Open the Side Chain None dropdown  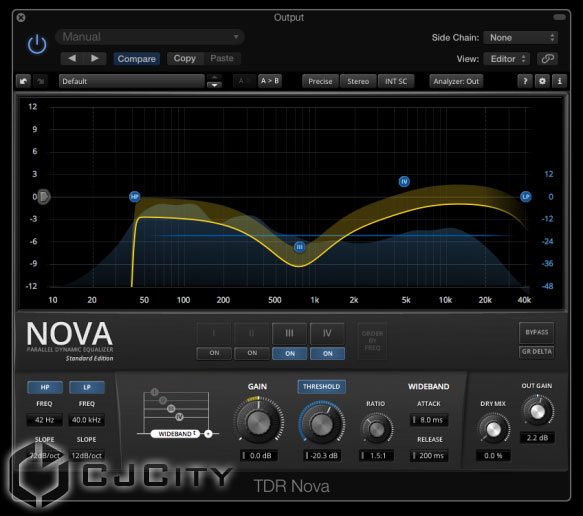pyautogui.click(x=520, y=38)
